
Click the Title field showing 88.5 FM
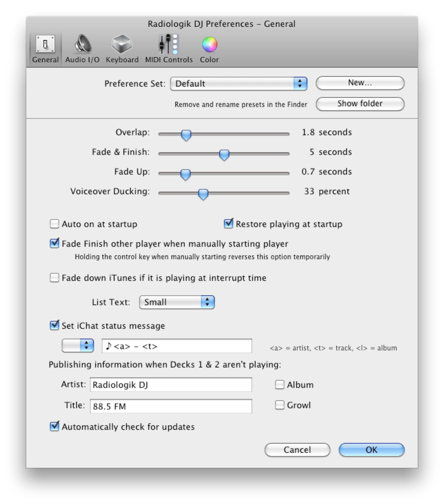171,406
